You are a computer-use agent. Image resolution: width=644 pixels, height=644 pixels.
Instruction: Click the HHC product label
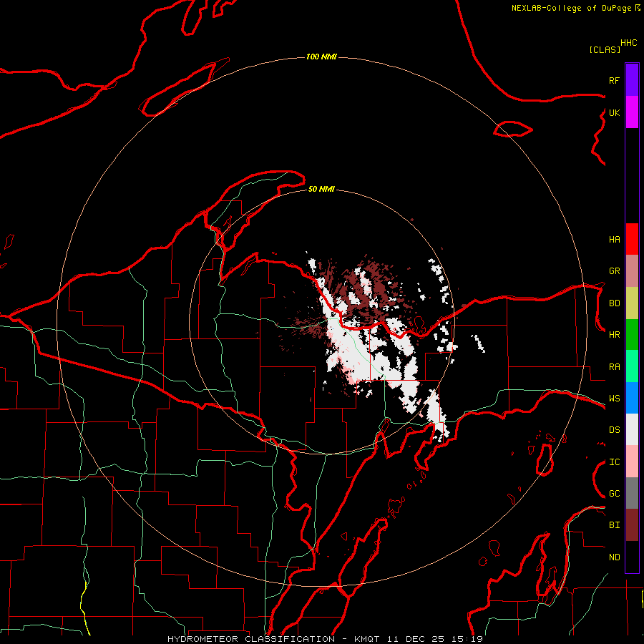(x=628, y=43)
